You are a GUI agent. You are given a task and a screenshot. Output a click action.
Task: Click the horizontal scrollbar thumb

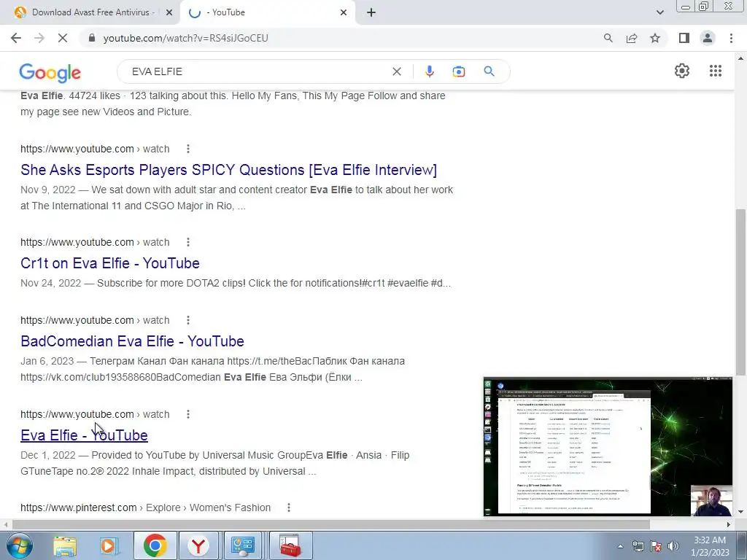(x=331, y=524)
